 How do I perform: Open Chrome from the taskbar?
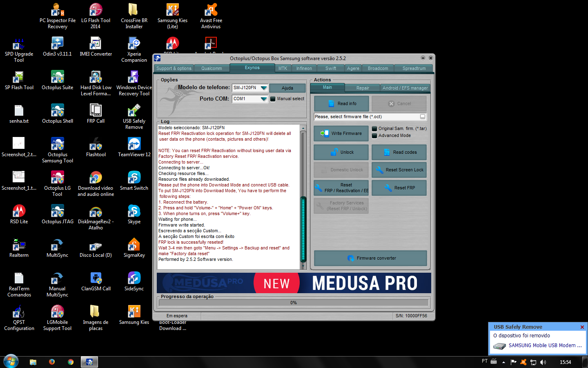71,362
